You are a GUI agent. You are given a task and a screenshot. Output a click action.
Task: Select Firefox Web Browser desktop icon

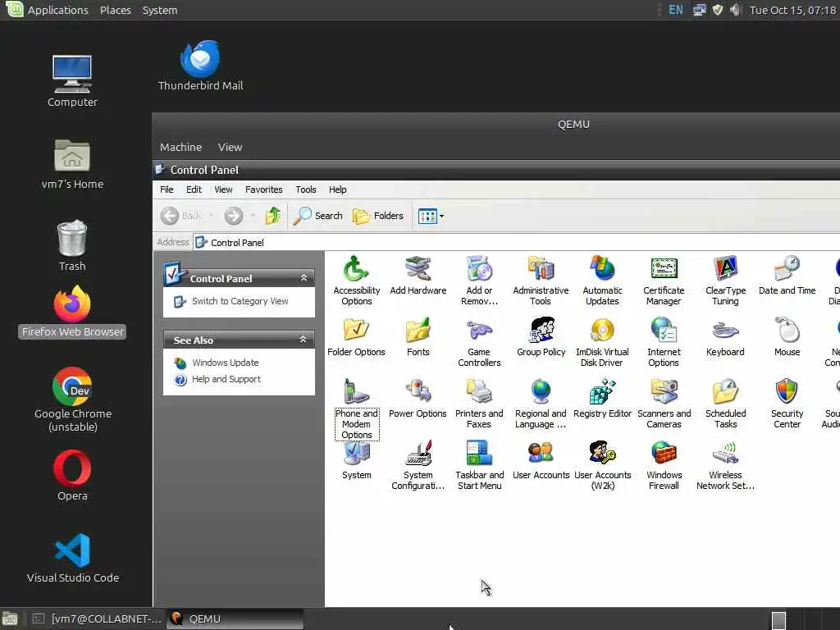coord(72,312)
